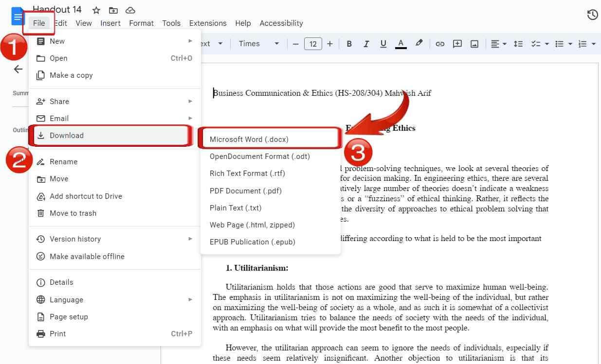Insert a link from the toolbar
This screenshot has height=364, width=601.
click(x=440, y=43)
